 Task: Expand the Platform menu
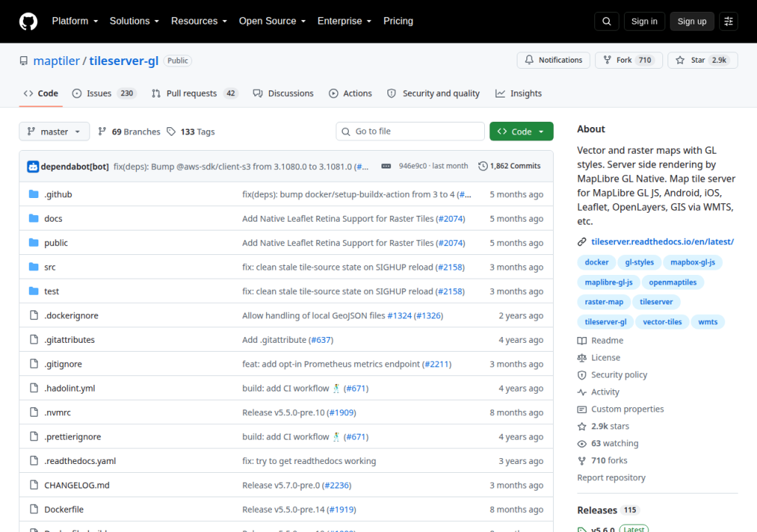[75, 21]
